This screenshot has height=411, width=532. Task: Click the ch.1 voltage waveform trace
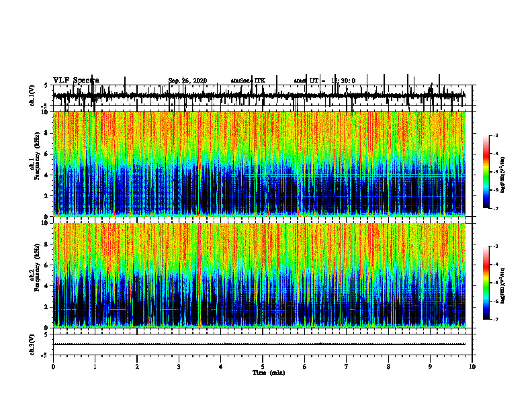tap(259, 95)
